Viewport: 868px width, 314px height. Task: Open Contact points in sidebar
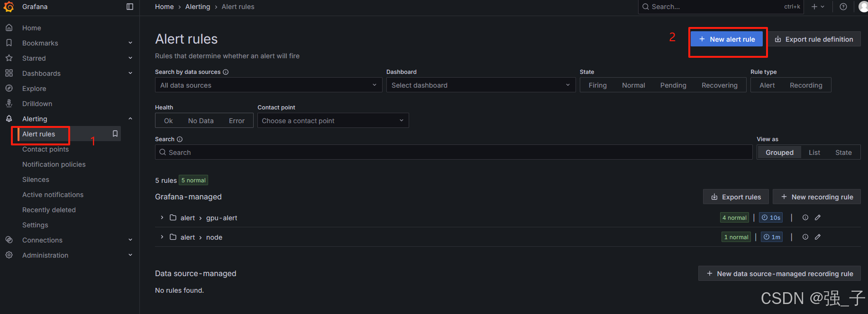pos(46,149)
